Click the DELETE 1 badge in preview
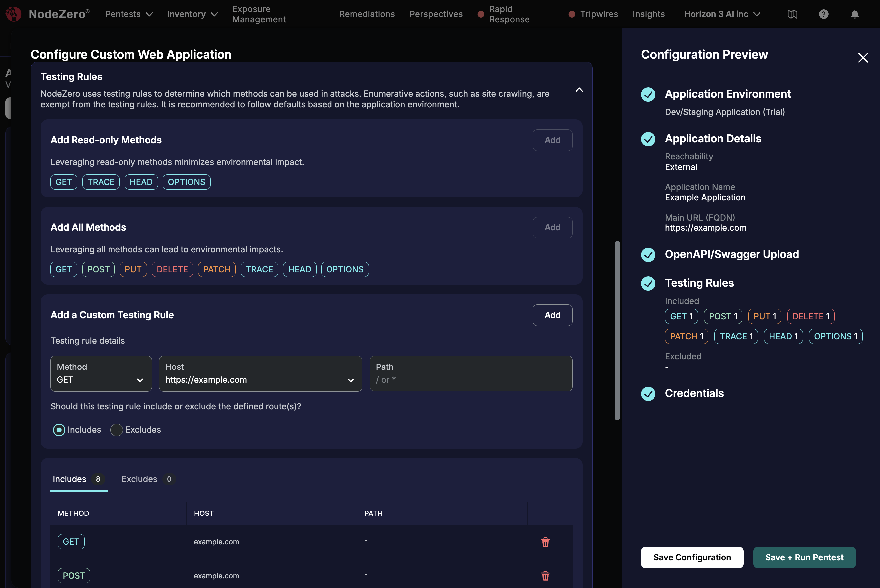Image resolution: width=880 pixels, height=588 pixels. point(810,316)
